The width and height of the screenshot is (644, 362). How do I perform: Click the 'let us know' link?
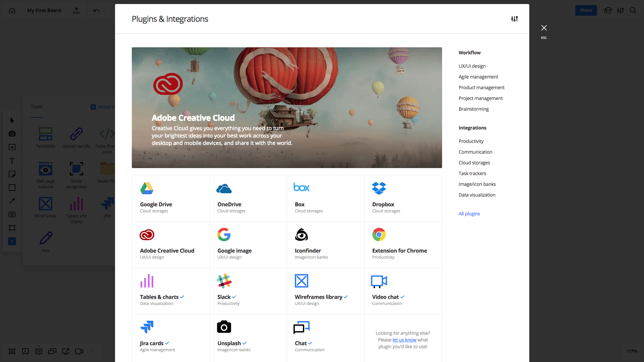click(404, 340)
